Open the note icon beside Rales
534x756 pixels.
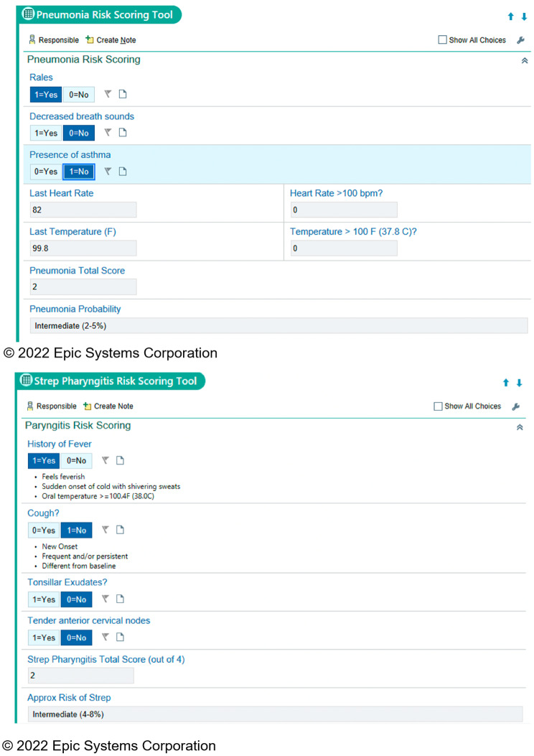[123, 94]
